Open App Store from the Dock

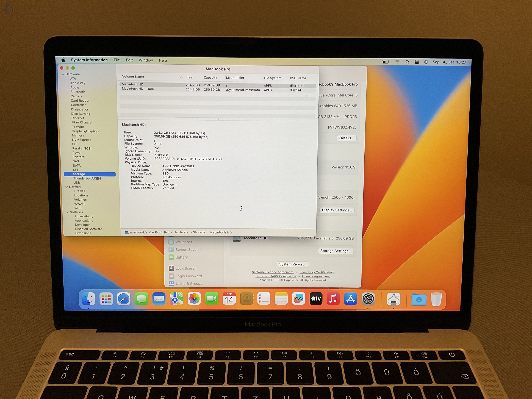click(x=350, y=299)
